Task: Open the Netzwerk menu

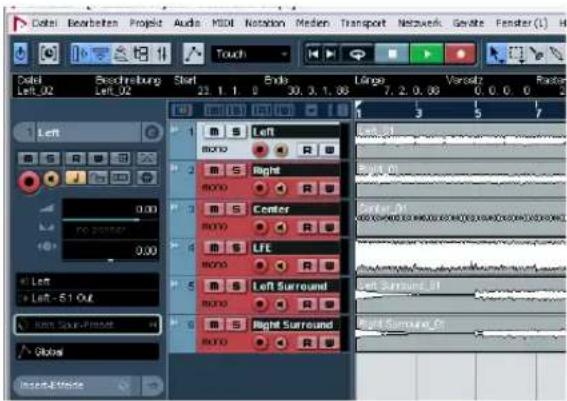Action: click(x=419, y=24)
